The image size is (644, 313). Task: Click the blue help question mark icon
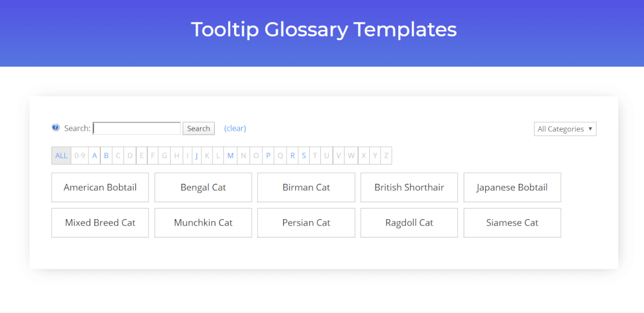[x=56, y=128]
